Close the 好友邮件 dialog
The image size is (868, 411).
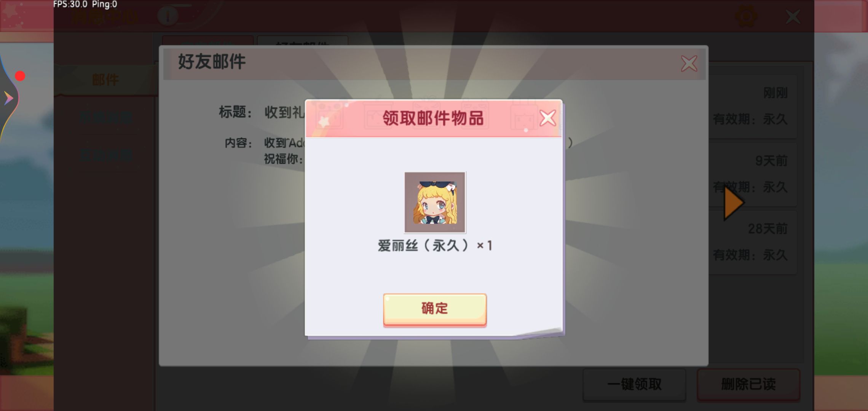coord(689,64)
